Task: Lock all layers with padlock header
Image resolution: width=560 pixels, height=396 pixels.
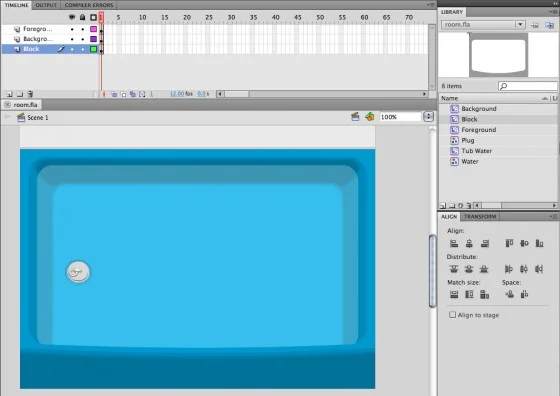Action: [82, 17]
